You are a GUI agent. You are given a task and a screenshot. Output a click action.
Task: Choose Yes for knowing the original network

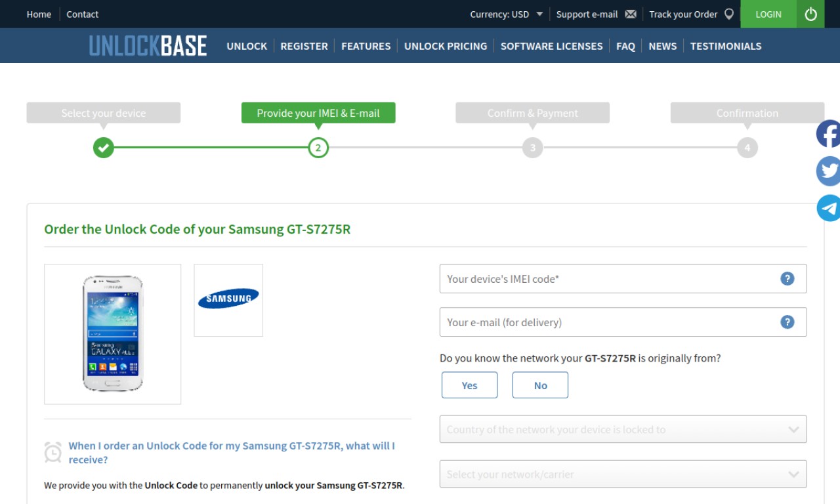click(x=469, y=385)
